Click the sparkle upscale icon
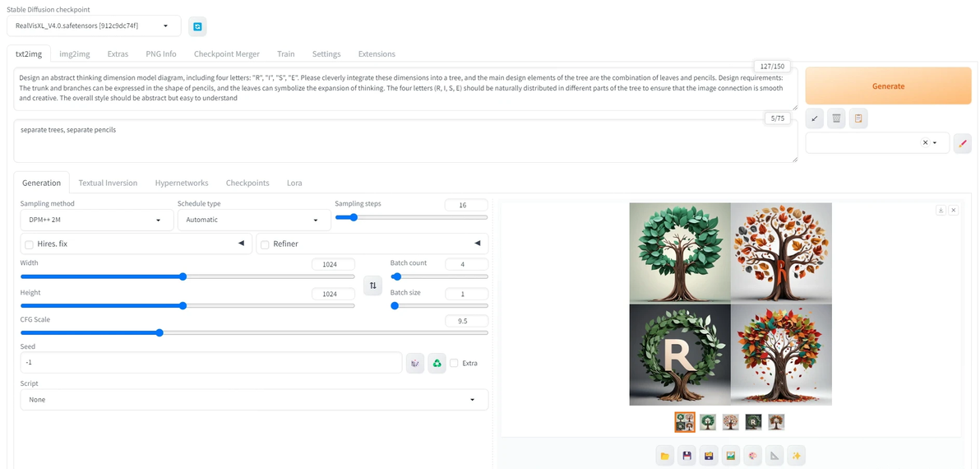 (796, 456)
